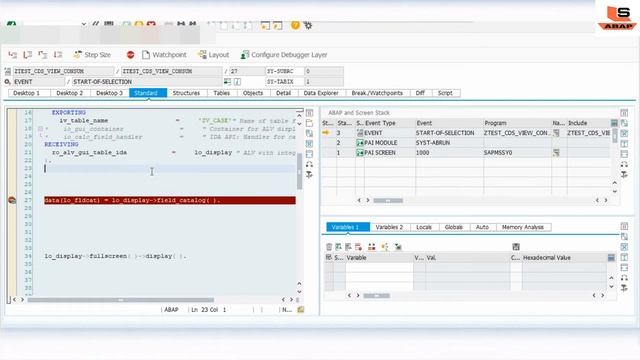Select the START-OF-SELECTION event stack row
This screenshot has width=640, height=360.
click(465, 133)
